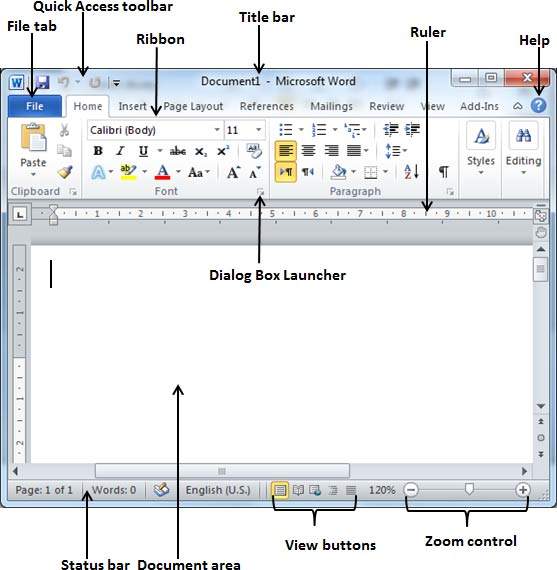Save the document using the floppy disk icon

42,82
